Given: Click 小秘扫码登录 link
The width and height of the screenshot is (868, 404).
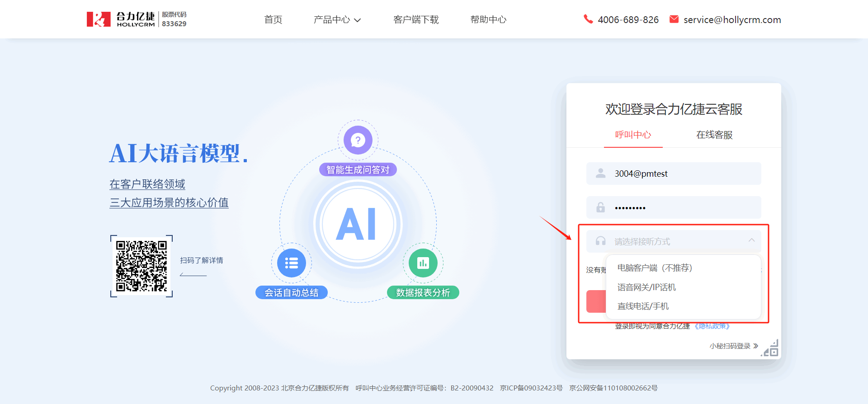Looking at the screenshot, I should click(x=734, y=346).
